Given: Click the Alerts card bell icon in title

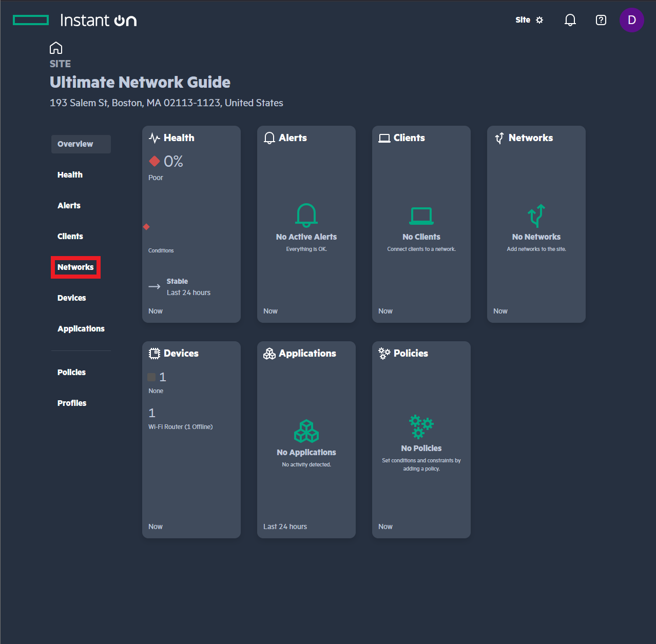Looking at the screenshot, I should pyautogui.click(x=269, y=138).
